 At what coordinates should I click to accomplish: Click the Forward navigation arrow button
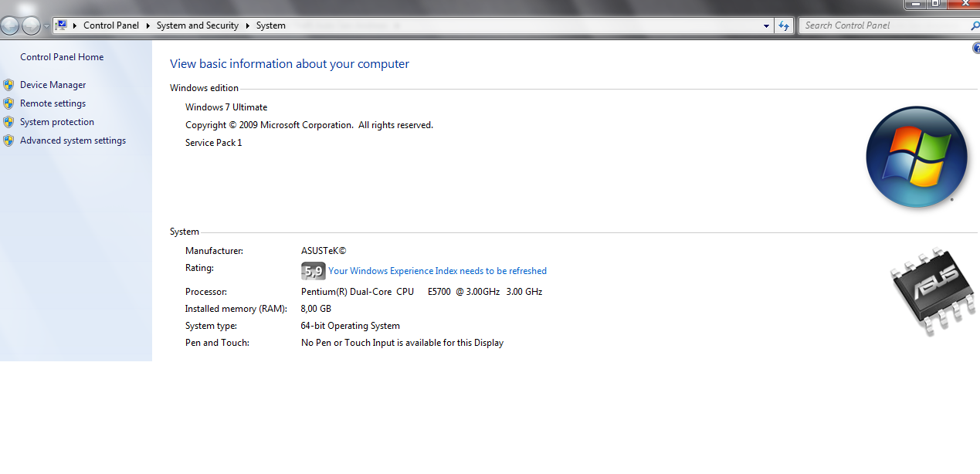[x=31, y=26]
